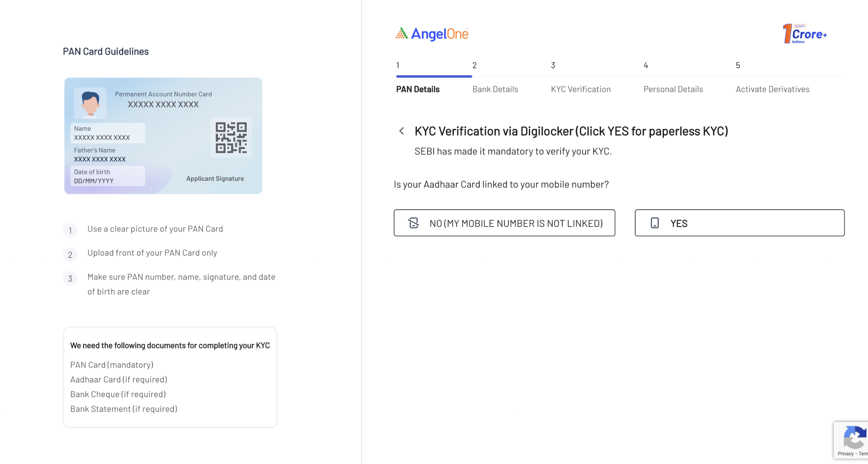
Task: Click the AngelOne logo
Action: (x=432, y=34)
